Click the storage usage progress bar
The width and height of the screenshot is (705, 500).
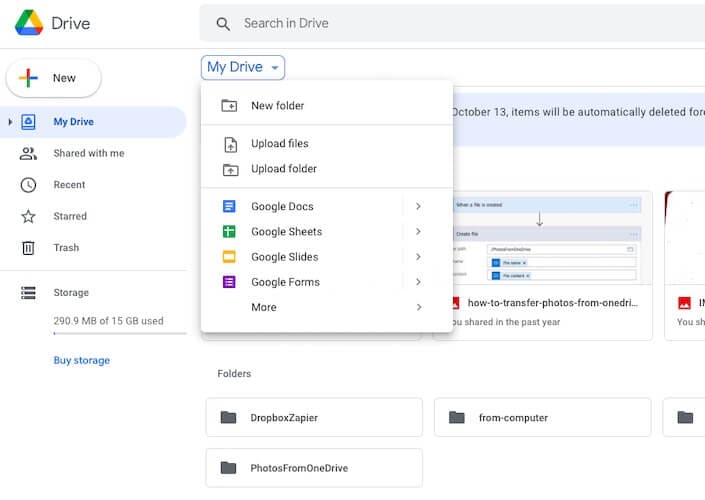point(119,335)
